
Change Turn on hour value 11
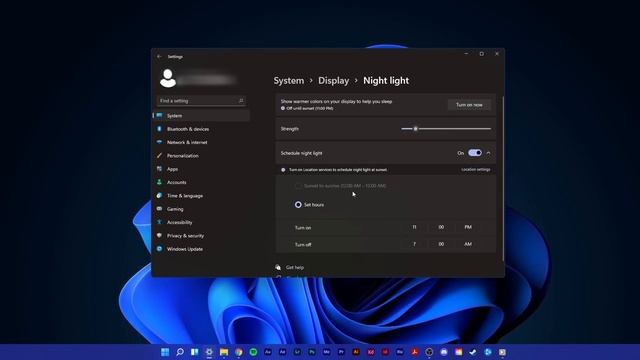click(414, 227)
